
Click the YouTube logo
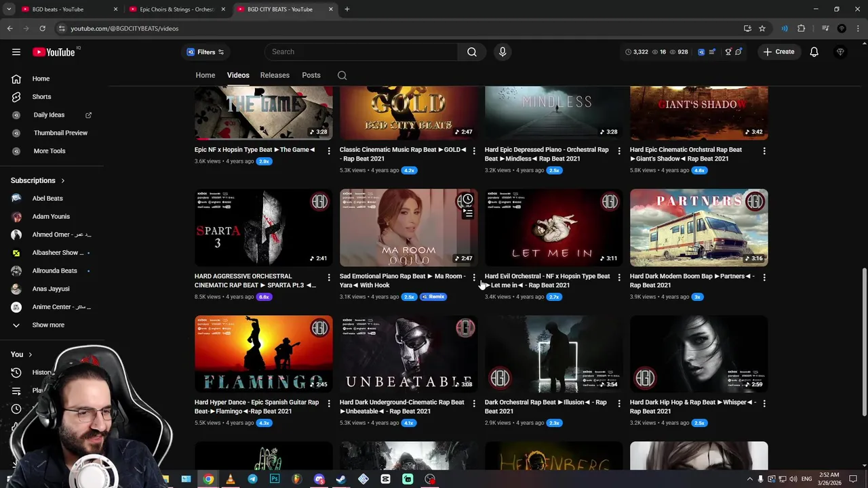(x=54, y=52)
